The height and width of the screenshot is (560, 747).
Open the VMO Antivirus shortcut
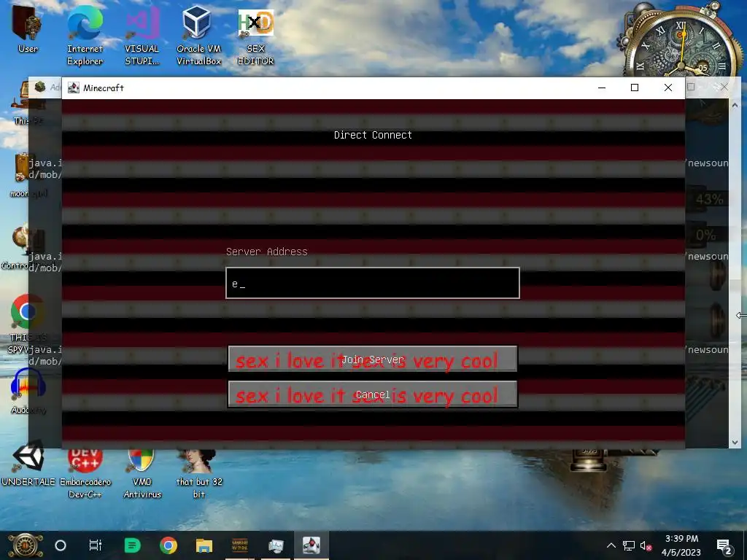pos(142,474)
